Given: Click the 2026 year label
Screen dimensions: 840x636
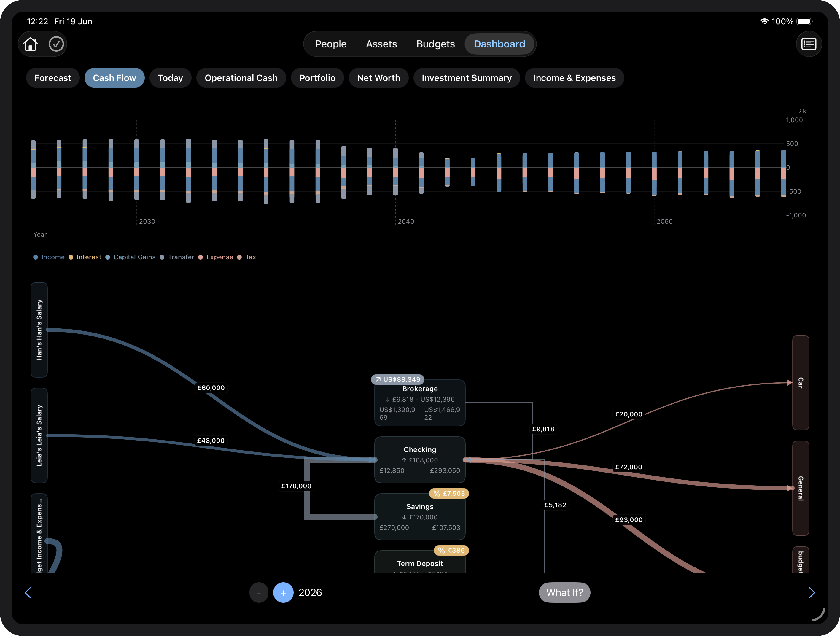Looking at the screenshot, I should 310,592.
